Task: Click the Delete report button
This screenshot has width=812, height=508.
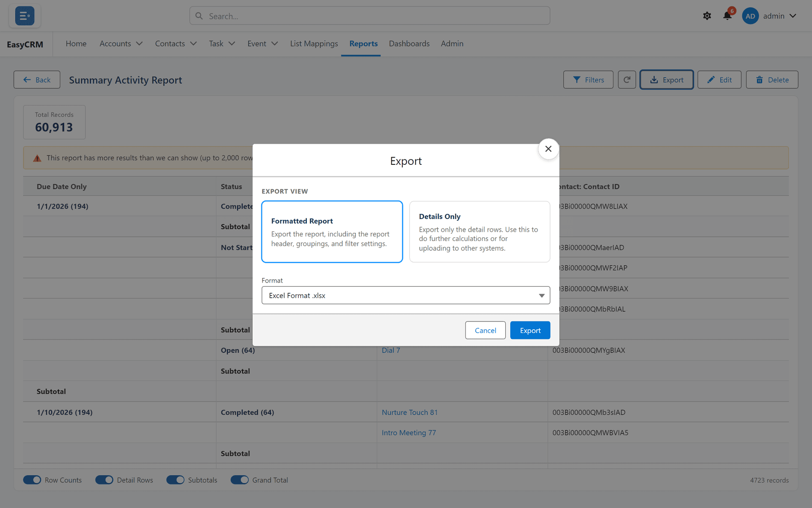Action: click(772, 79)
